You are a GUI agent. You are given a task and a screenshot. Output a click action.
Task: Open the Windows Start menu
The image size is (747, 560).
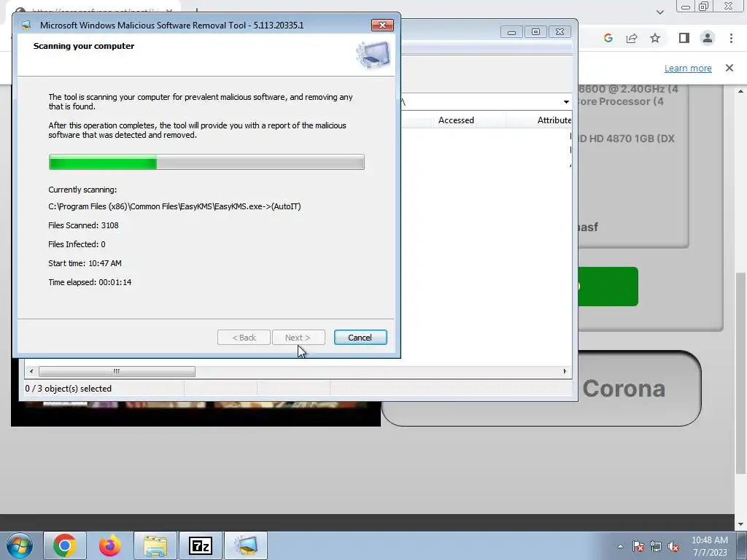[20, 545]
